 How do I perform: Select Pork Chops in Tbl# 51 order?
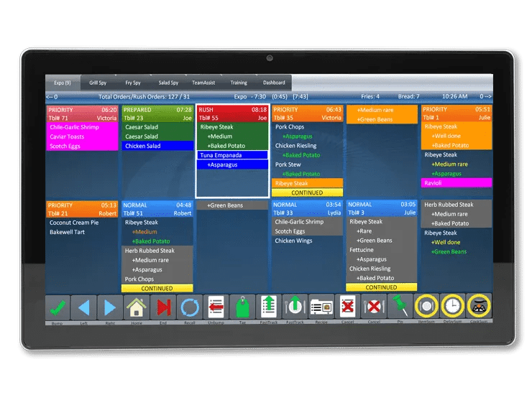click(157, 279)
